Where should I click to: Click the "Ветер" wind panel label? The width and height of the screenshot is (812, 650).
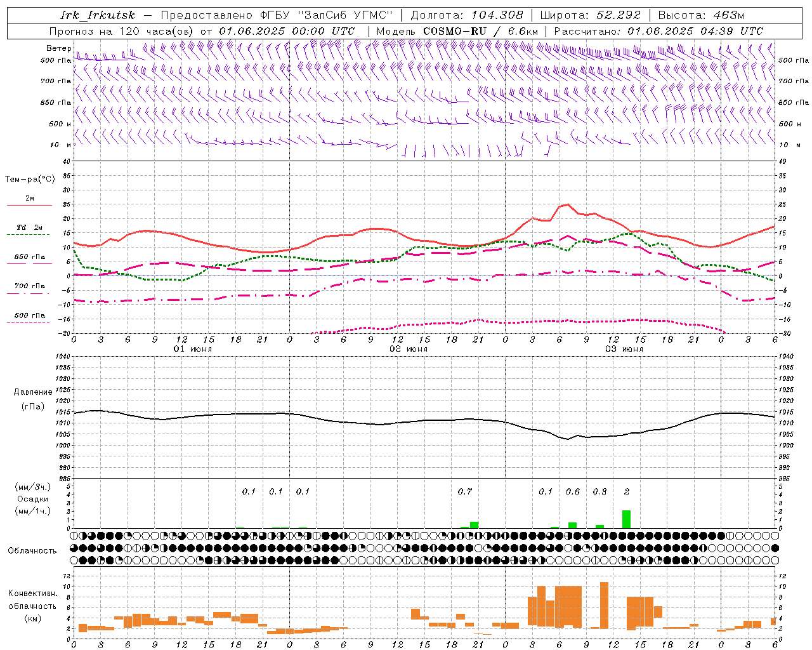(59, 48)
